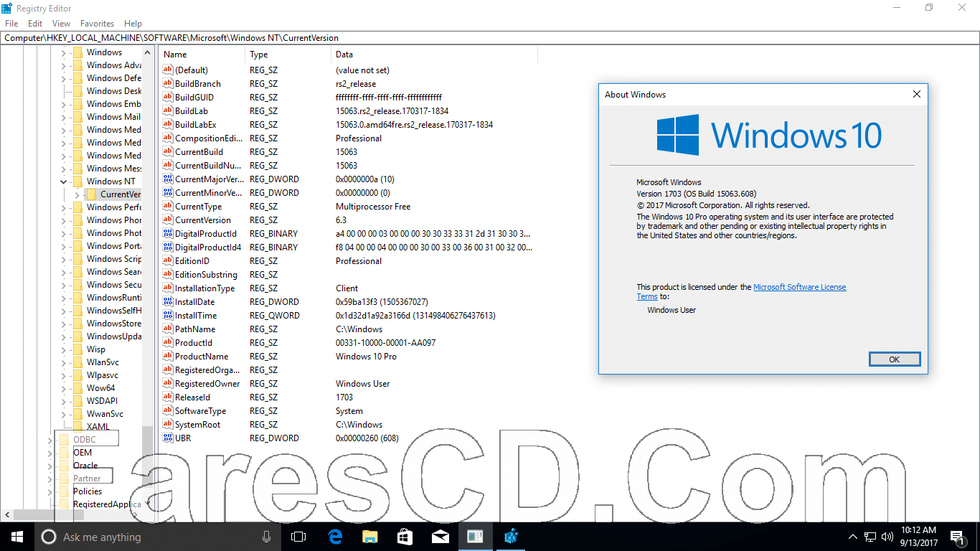This screenshot has height=551, width=980.
Task: Click the folder icon of Windows NT
Action: [77, 182]
